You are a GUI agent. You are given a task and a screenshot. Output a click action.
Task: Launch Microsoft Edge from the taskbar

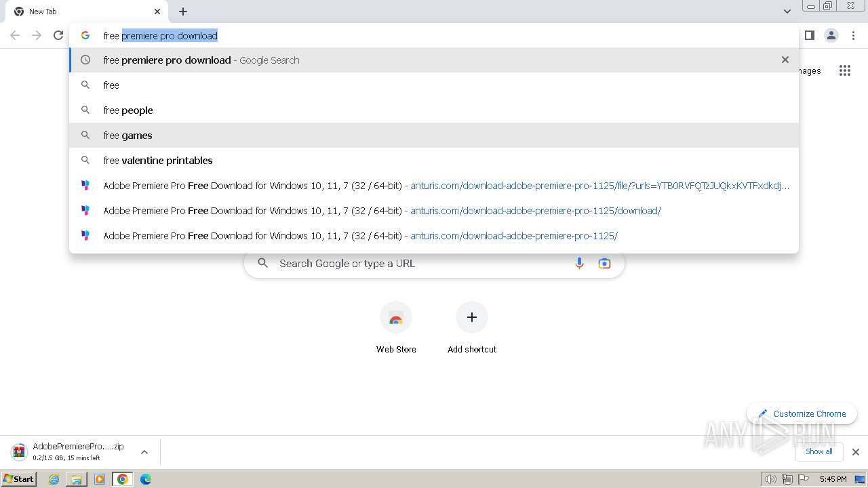click(x=145, y=479)
